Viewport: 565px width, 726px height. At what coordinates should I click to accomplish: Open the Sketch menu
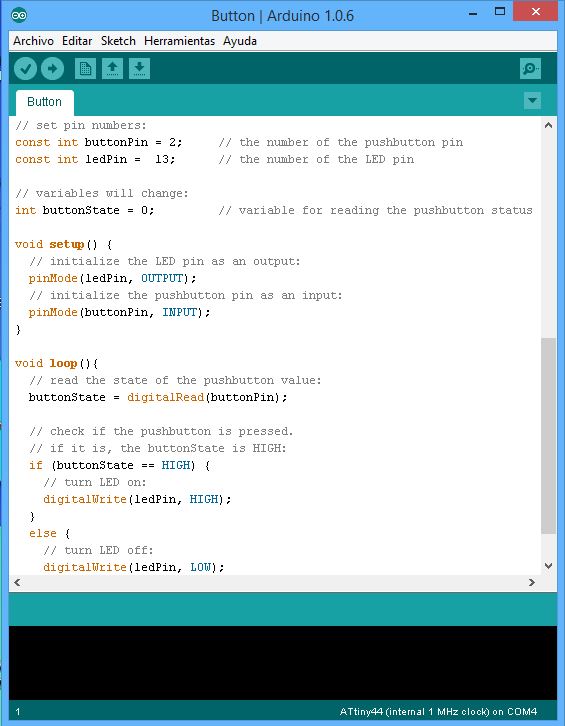(x=118, y=41)
